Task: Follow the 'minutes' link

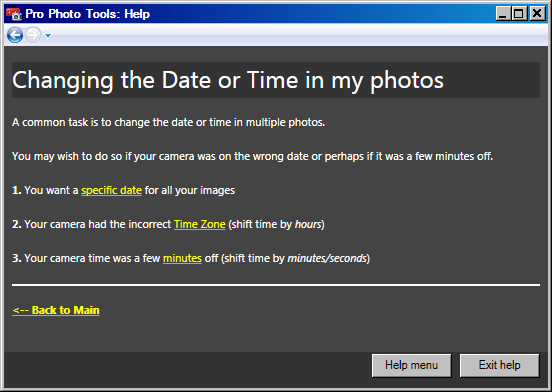Action: click(182, 258)
